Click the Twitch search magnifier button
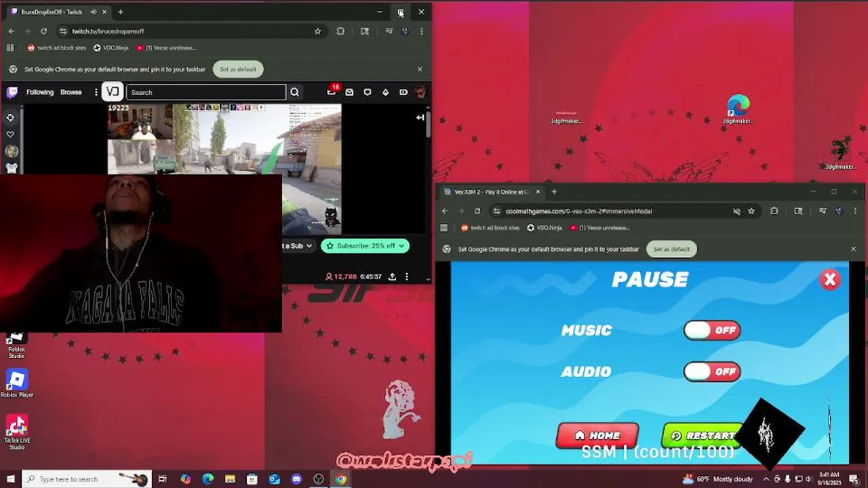 [294, 92]
